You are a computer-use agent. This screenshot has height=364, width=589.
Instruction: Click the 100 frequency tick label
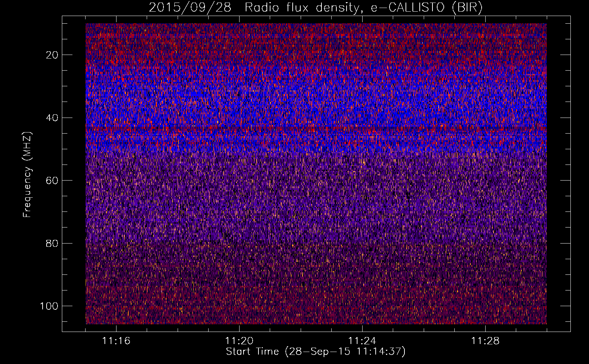click(x=50, y=306)
